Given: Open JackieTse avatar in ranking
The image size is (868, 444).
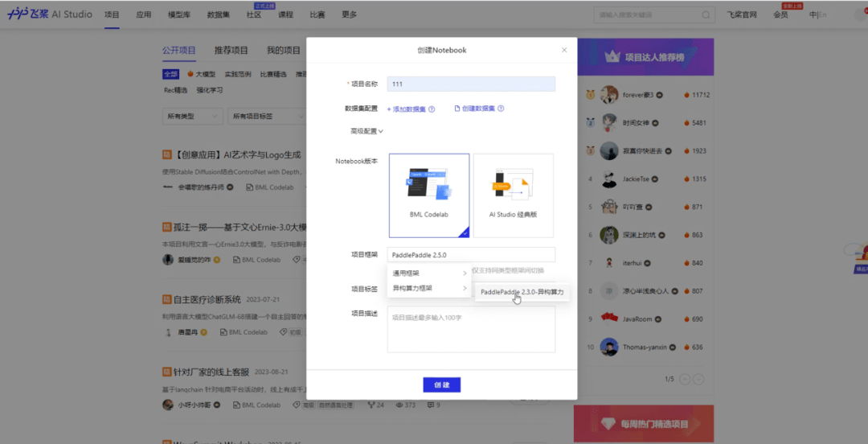Looking at the screenshot, I should pos(609,179).
